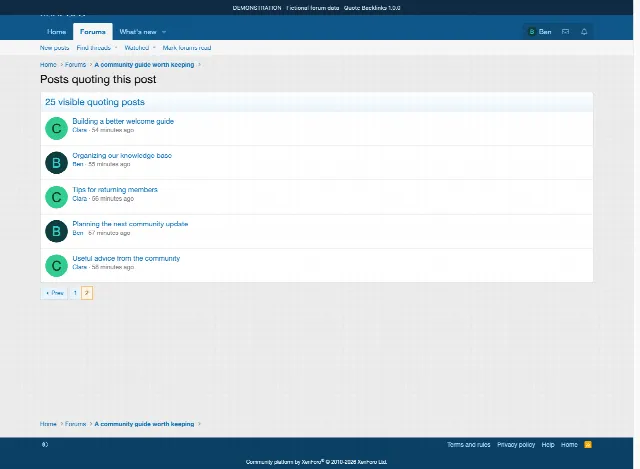640x469 pixels.
Task: Open Privacy policy footer link
Action: point(516,445)
